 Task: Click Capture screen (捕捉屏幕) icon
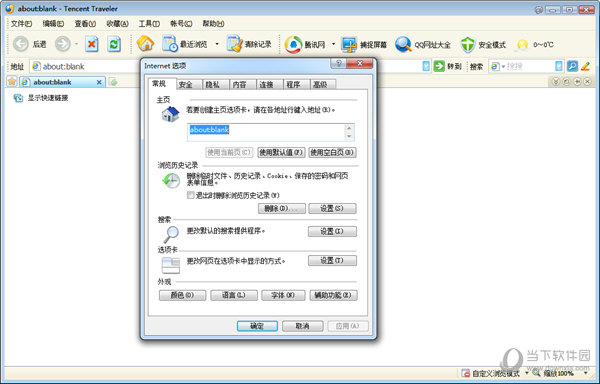pos(349,44)
